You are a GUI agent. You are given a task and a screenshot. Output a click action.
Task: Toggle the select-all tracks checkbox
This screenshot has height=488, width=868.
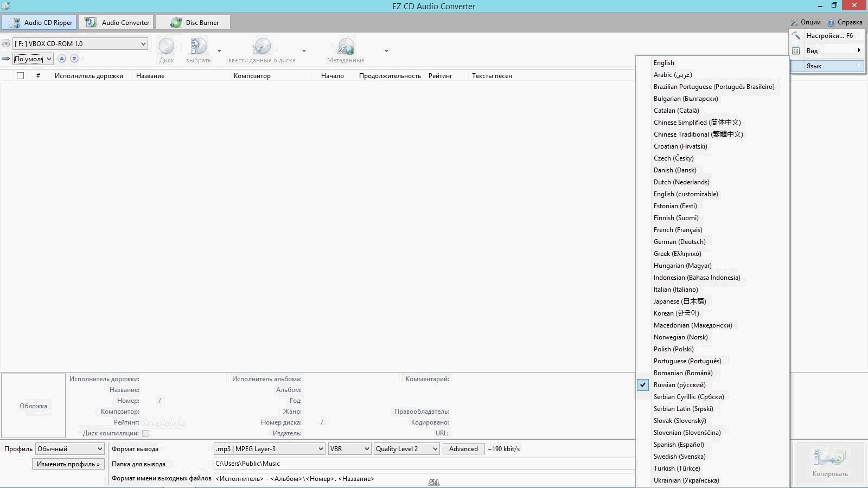(20, 76)
